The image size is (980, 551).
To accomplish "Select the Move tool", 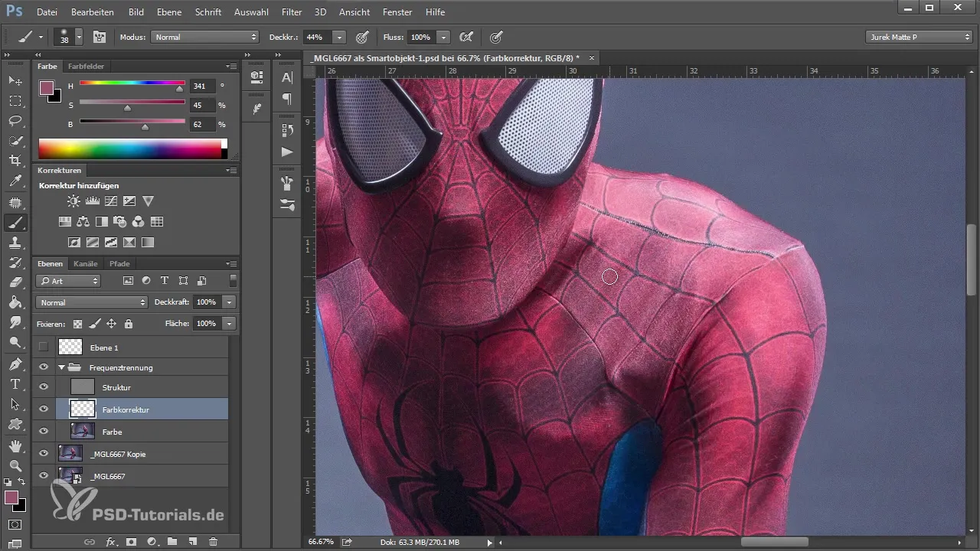I will [x=15, y=80].
